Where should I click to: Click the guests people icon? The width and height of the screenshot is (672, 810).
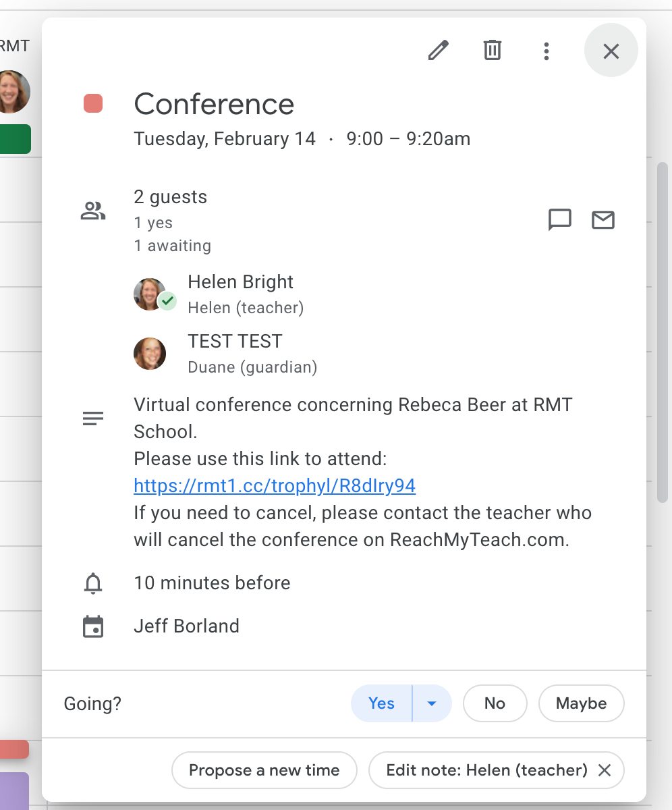point(93,211)
